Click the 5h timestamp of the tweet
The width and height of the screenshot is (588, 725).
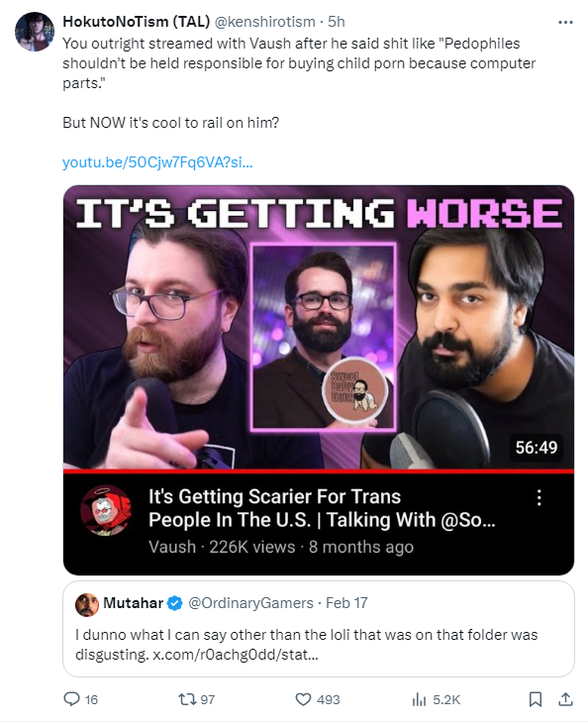point(336,22)
